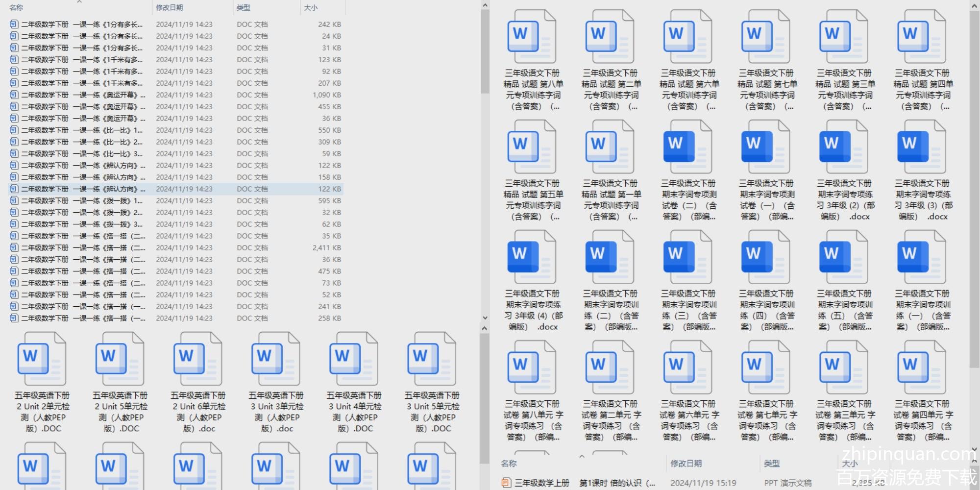Click 五年级英语下册 3 Unit 5单元检测 Word icon

(x=431, y=359)
